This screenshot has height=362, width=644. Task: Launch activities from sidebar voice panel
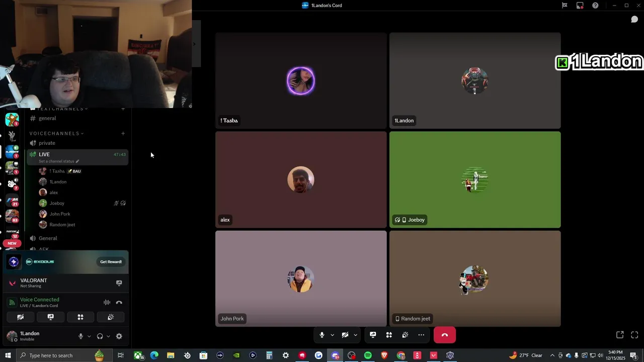pyautogui.click(x=80, y=317)
